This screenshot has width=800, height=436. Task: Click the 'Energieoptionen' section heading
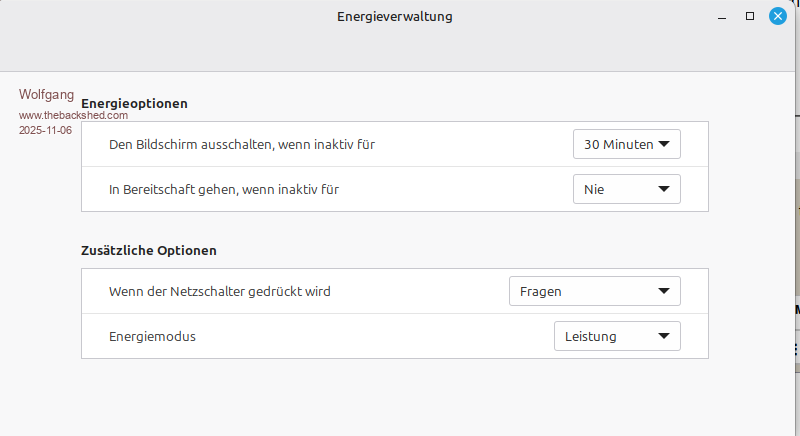pos(134,103)
